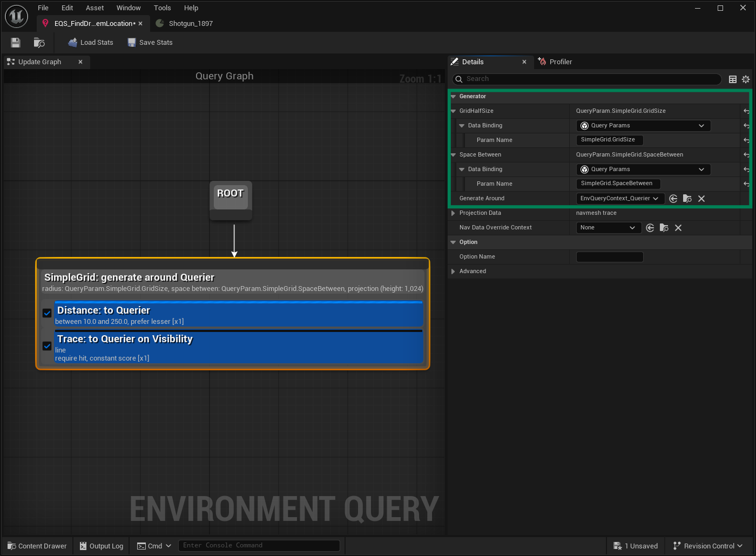Open the Content Drawer
The width and height of the screenshot is (756, 556).
36,545
